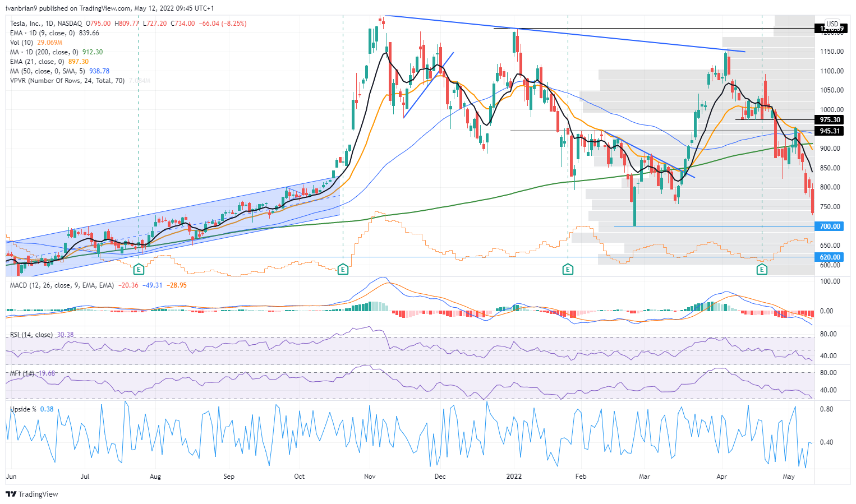This screenshot has height=504, width=856.
Task: Open the USD currency selector on price axis
Action: 832,24
